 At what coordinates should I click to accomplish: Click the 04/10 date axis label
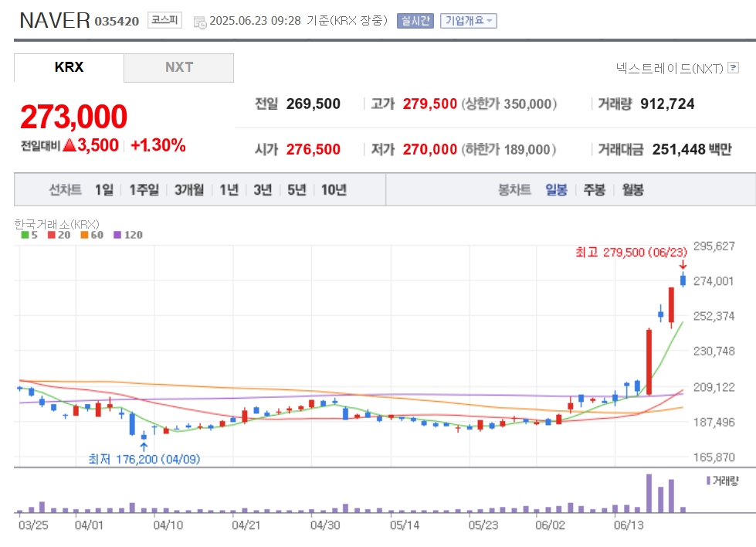(168, 525)
